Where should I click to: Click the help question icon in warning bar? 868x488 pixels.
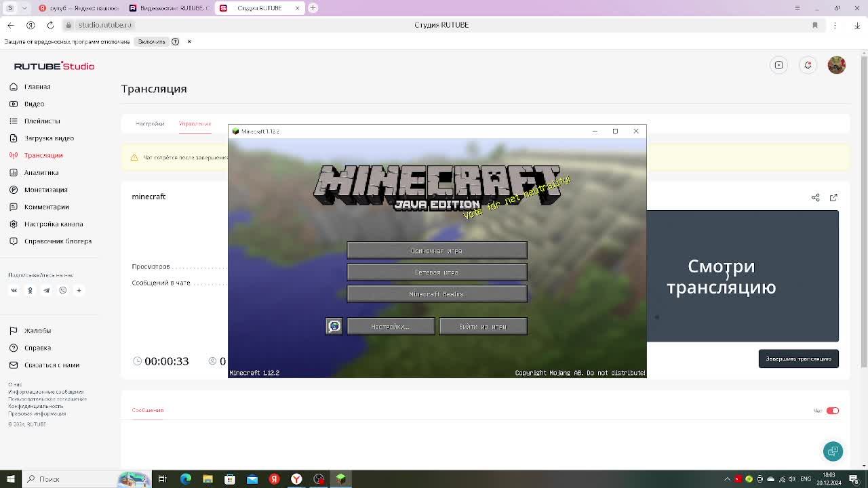176,41
